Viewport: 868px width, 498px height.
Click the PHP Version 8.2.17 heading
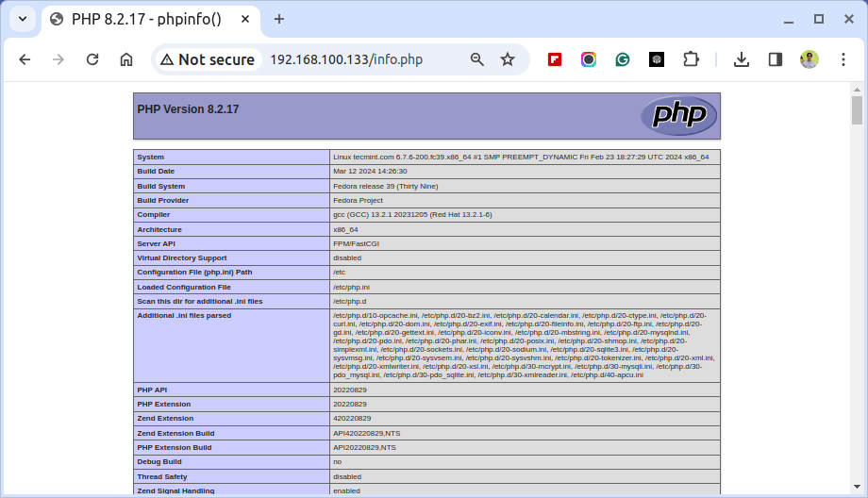[188, 109]
